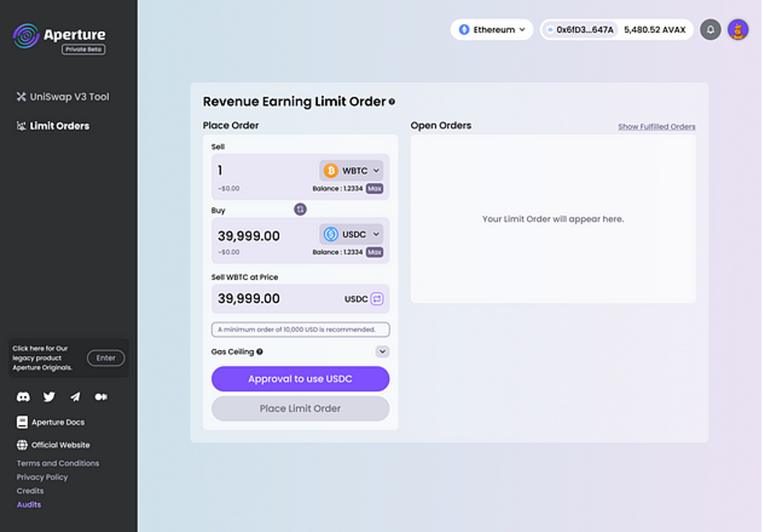
Task: Open Aperture Docs link
Action: tap(51, 422)
